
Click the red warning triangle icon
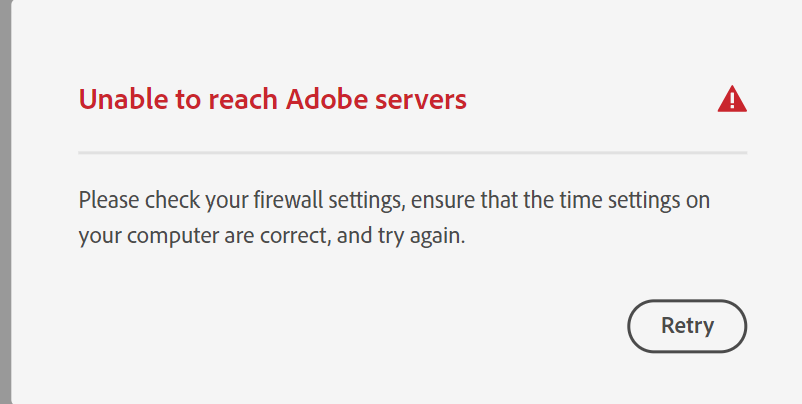pos(732,99)
